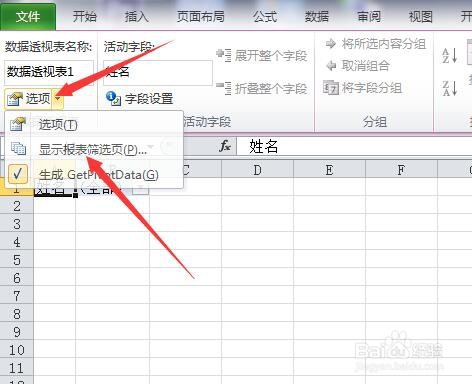Screen dimensions: 472x384
Task: Click the 折叠整个字段 icon
Action: click(x=223, y=88)
